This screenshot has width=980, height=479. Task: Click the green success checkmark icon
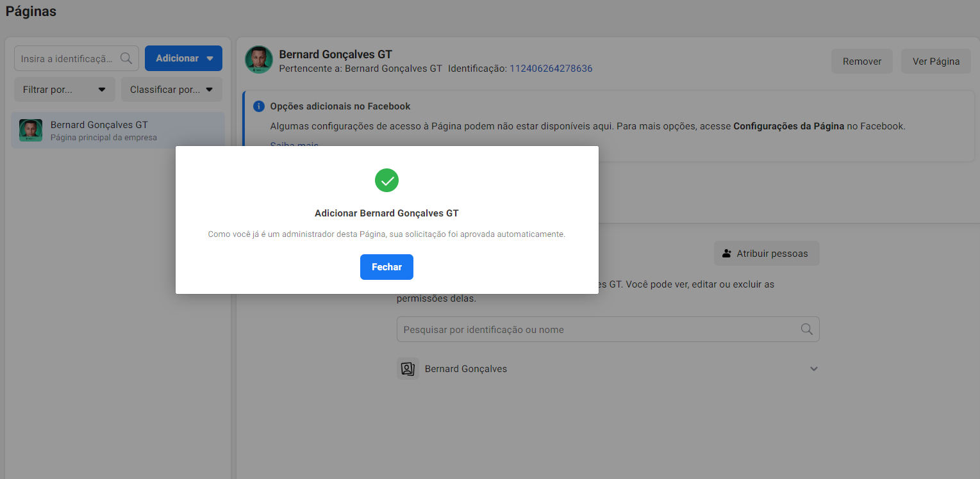(x=386, y=181)
